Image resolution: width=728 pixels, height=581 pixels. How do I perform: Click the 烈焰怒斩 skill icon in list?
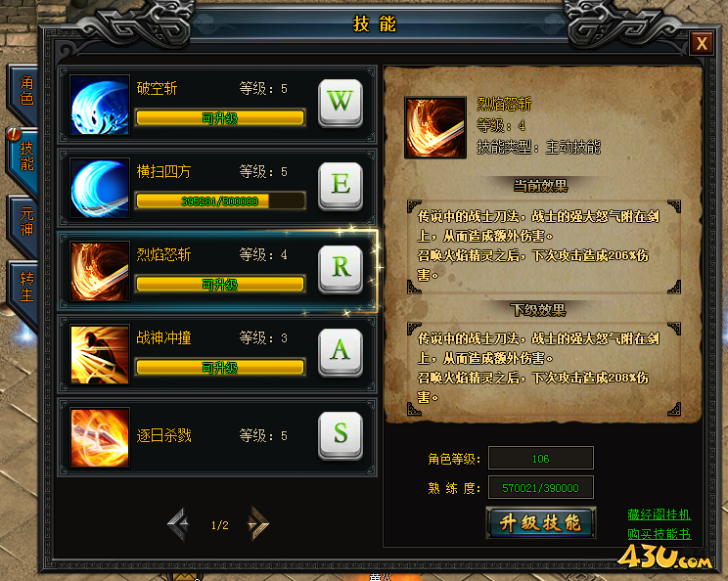[x=100, y=271]
